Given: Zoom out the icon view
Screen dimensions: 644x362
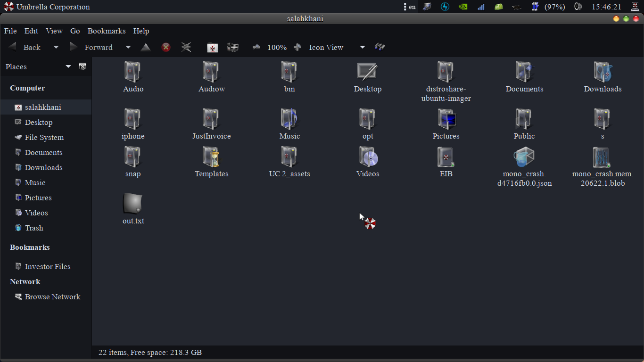Looking at the screenshot, I should (x=256, y=47).
